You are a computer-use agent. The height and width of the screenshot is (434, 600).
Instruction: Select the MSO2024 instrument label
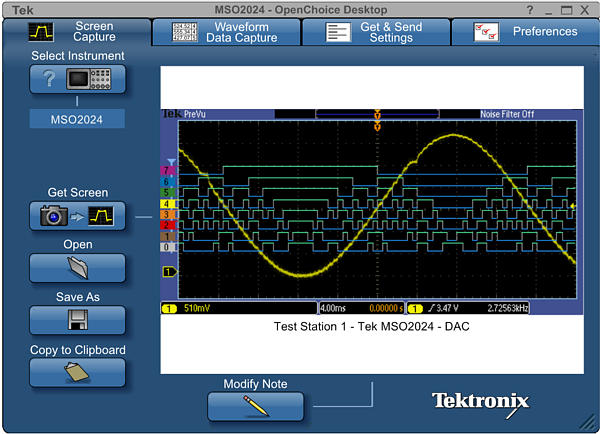(x=77, y=119)
